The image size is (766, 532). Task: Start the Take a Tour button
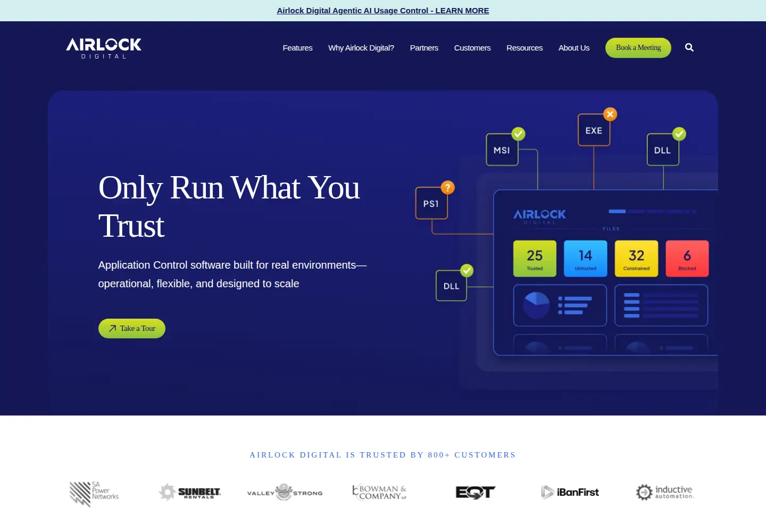[132, 328]
